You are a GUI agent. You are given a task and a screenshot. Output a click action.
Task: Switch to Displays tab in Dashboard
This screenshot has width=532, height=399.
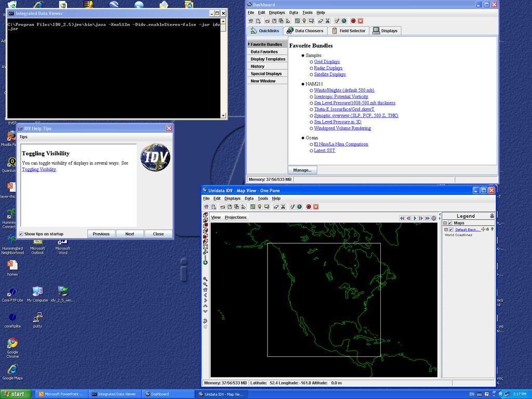(x=385, y=31)
